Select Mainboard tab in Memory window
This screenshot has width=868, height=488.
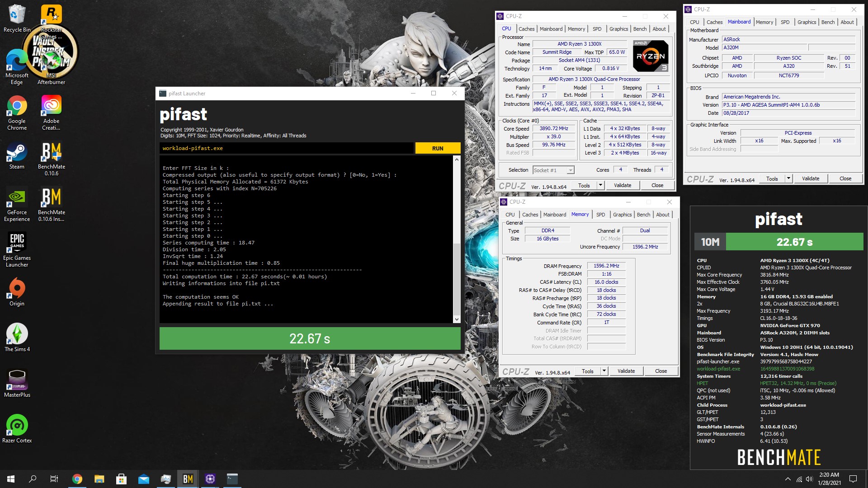pyautogui.click(x=554, y=215)
